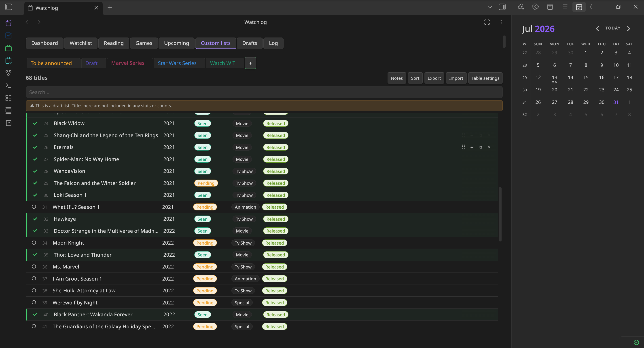
Task: Expand the tab list dropdown chevron
Action: pos(490,7)
